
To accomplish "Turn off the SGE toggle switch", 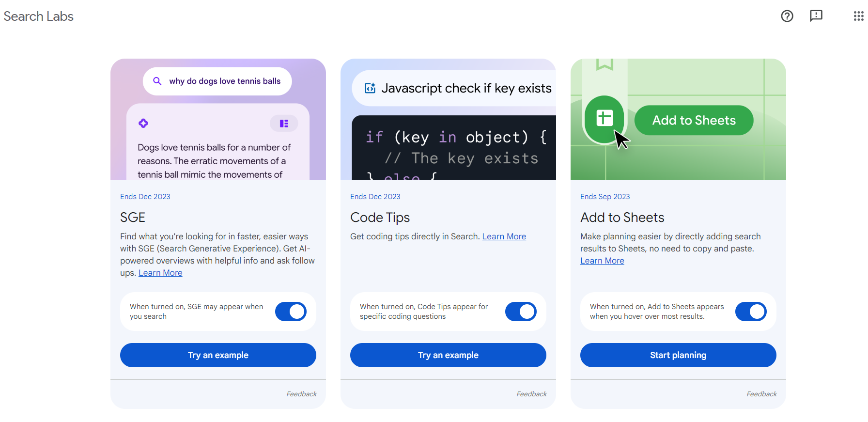I will (291, 312).
